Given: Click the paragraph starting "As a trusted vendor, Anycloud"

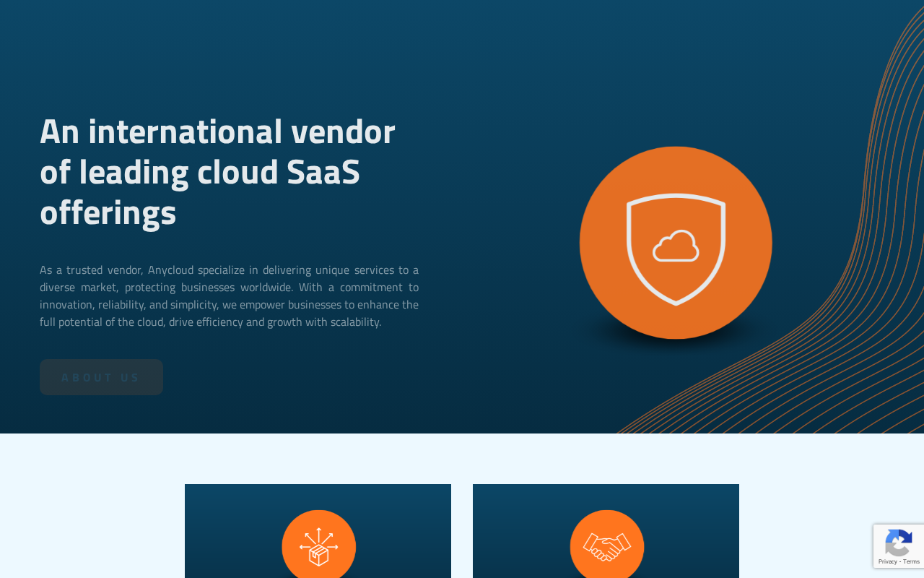Looking at the screenshot, I should tap(229, 296).
